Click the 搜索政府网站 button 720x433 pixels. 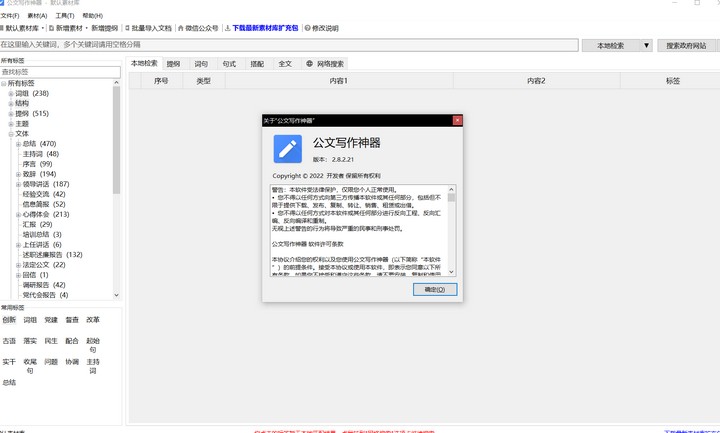686,46
